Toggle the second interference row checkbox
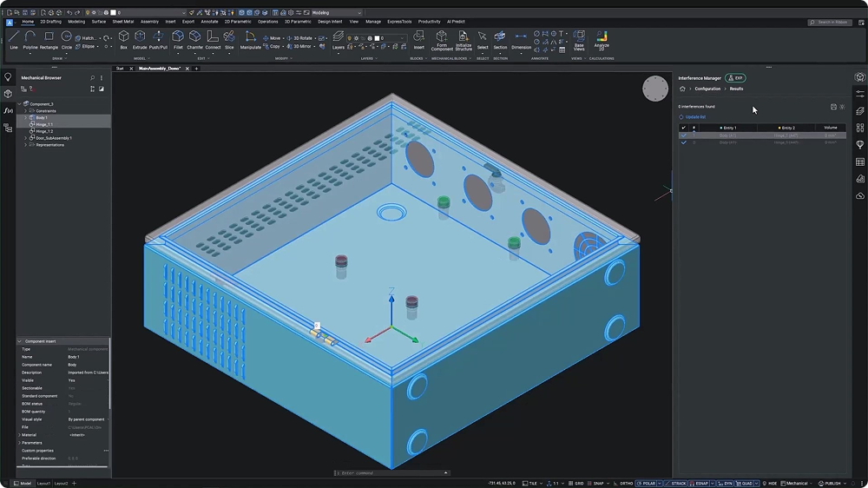Screen dimensions: 868x488 click(x=684, y=142)
